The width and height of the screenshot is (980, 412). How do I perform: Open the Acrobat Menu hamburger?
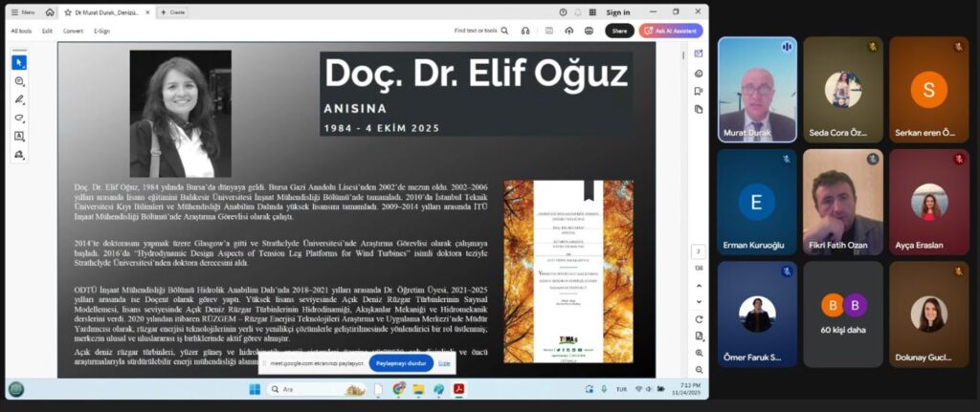point(23,12)
